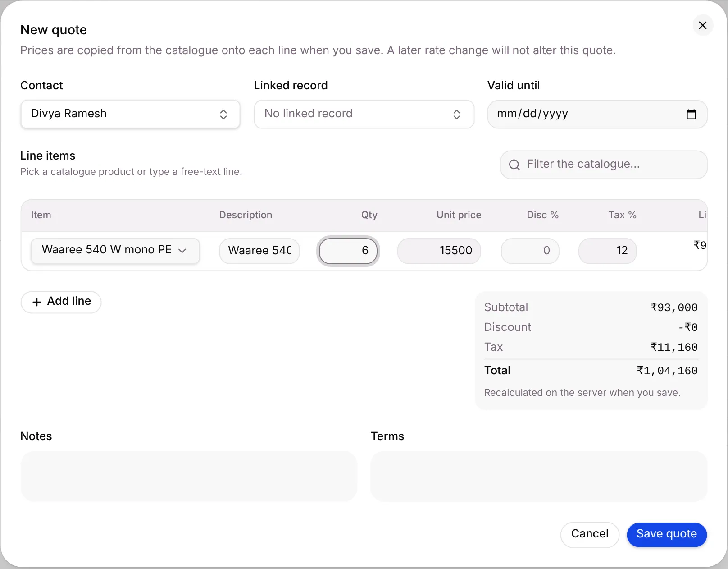728x569 pixels.
Task: Focus the Valid until date field
Action: pyautogui.click(x=597, y=114)
